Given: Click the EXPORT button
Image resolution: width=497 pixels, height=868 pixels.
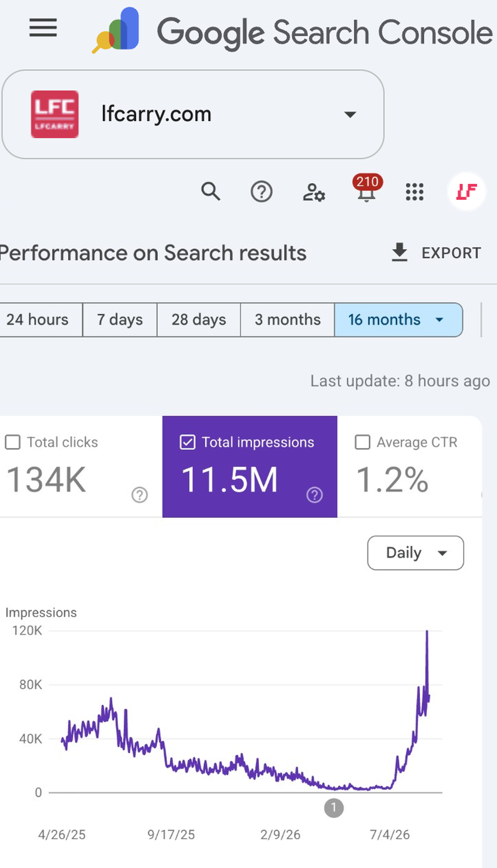Looking at the screenshot, I should pyautogui.click(x=436, y=253).
